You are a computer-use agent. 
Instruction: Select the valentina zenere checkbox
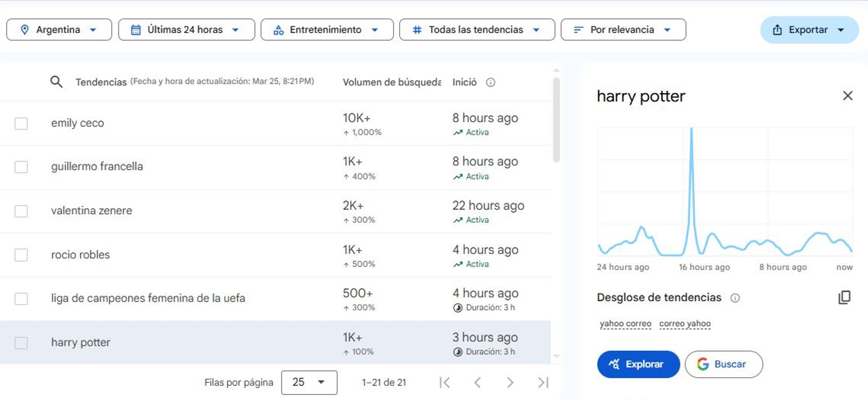click(x=21, y=211)
